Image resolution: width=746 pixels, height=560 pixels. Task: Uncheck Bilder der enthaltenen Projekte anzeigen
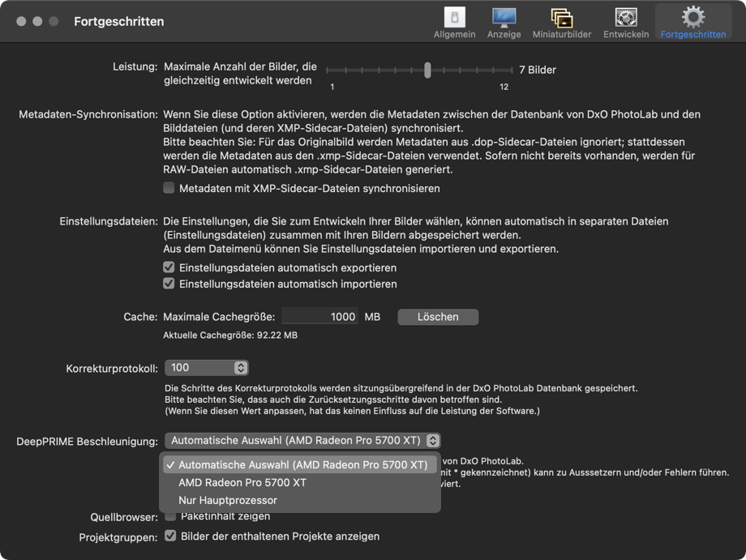(x=170, y=536)
